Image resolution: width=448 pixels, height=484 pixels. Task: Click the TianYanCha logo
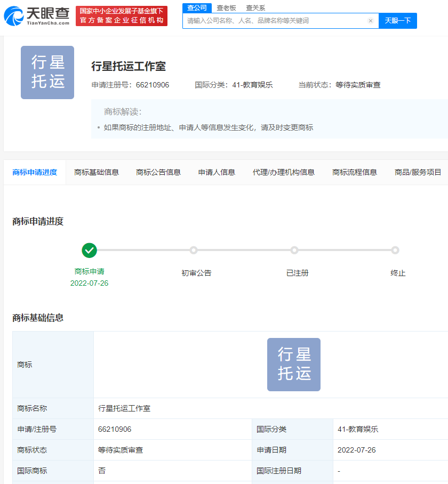[x=37, y=16]
